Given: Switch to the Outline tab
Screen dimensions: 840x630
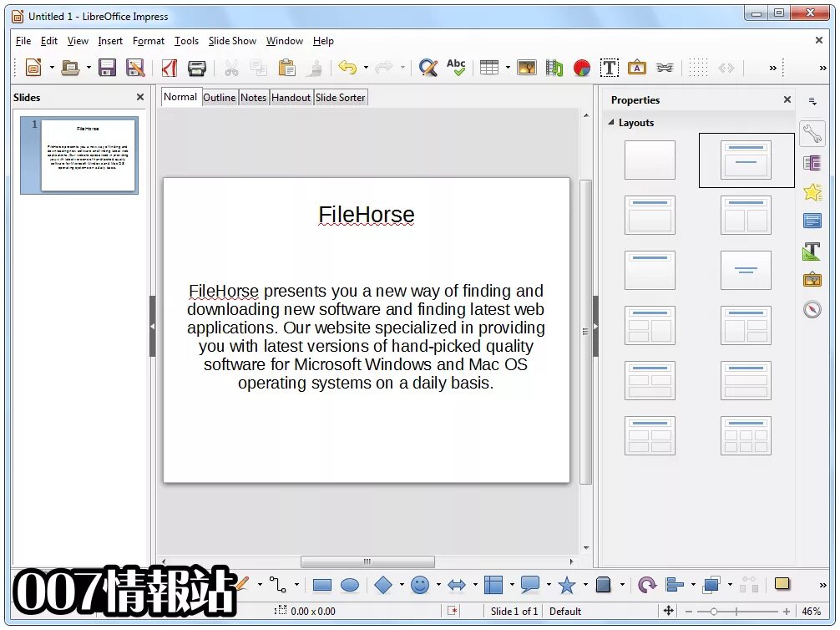Looking at the screenshot, I should click(x=219, y=98).
